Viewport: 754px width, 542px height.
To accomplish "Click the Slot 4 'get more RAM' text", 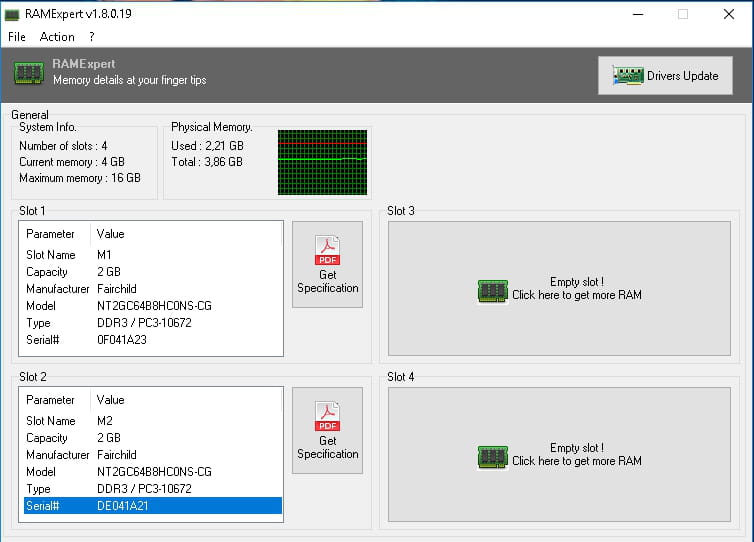I will click(576, 461).
